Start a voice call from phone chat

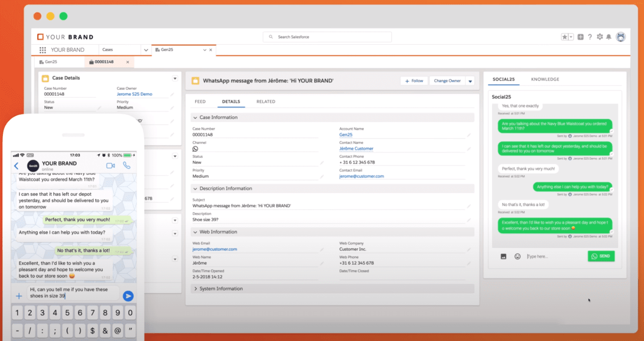tap(127, 165)
